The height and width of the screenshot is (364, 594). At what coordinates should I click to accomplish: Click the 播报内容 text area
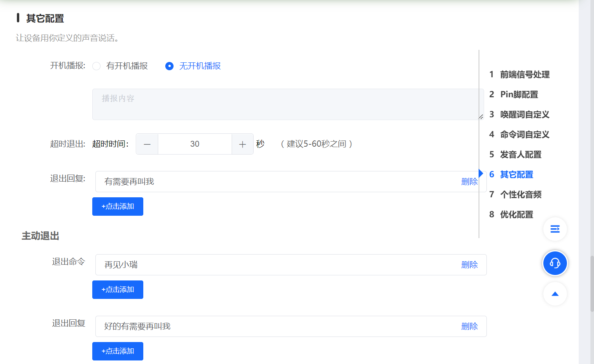[x=288, y=104]
